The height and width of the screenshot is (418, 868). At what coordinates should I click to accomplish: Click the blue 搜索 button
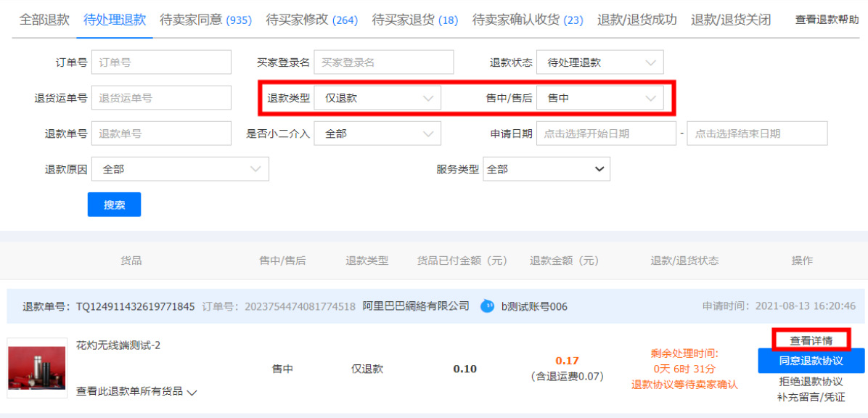pos(114,205)
